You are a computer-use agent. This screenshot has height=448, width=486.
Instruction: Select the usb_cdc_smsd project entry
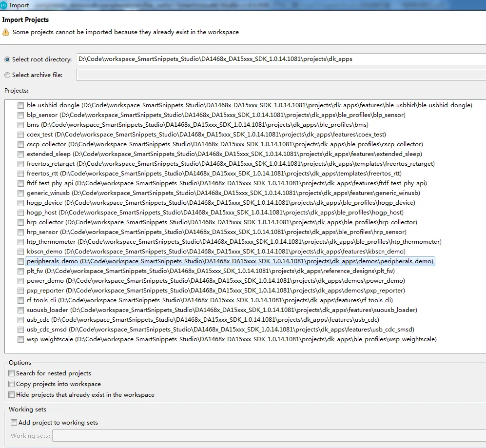click(50, 330)
